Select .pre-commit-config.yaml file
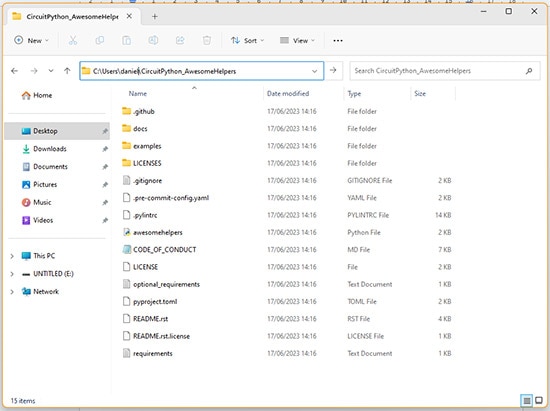The image size is (550, 411). 171,198
